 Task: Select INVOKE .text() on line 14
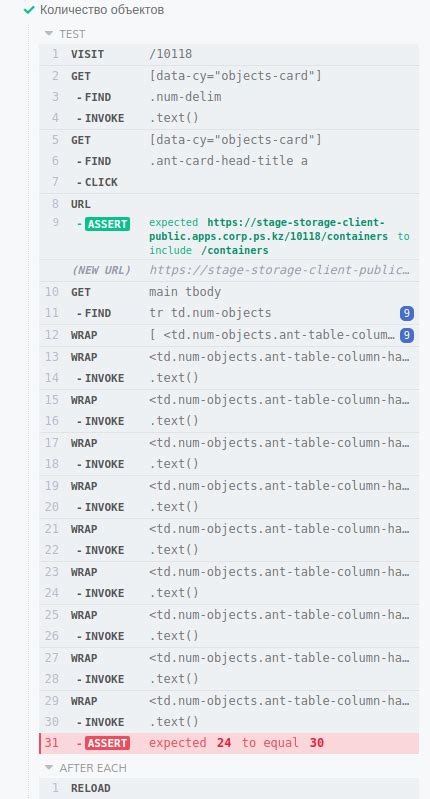(x=229, y=379)
